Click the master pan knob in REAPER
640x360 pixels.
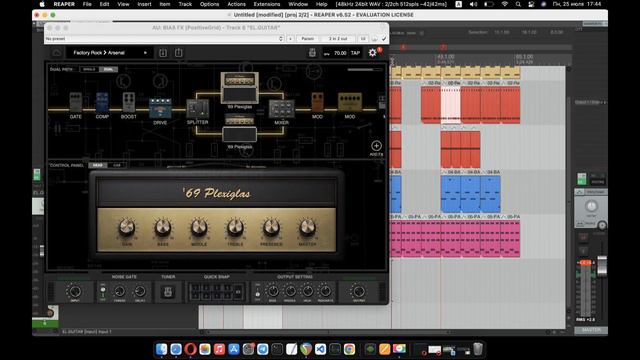pos(591,206)
